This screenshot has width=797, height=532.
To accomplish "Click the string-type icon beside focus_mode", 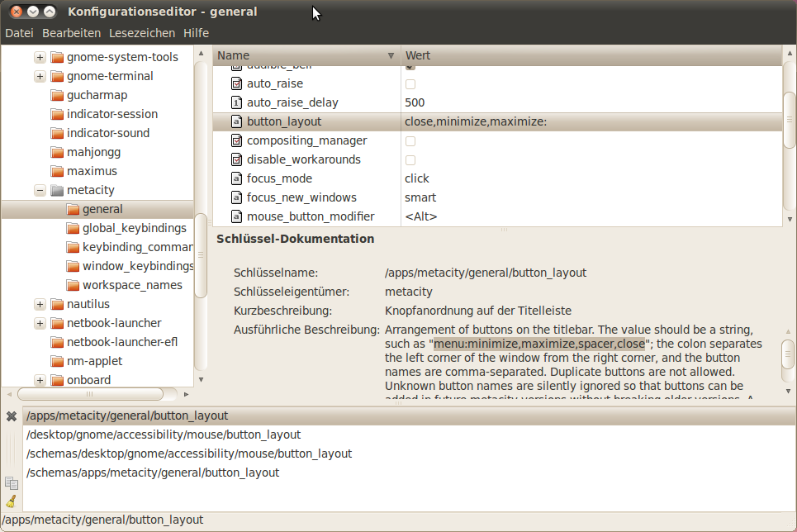I will coord(236,178).
